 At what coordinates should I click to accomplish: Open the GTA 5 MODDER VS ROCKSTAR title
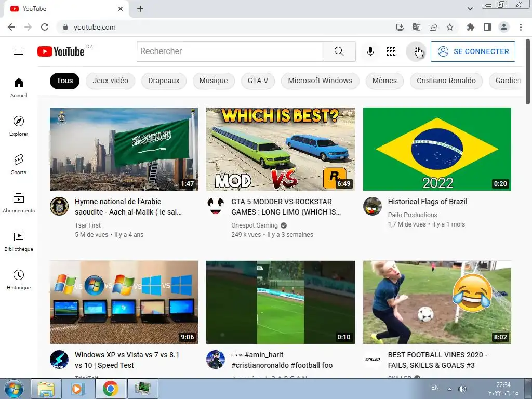pos(286,207)
